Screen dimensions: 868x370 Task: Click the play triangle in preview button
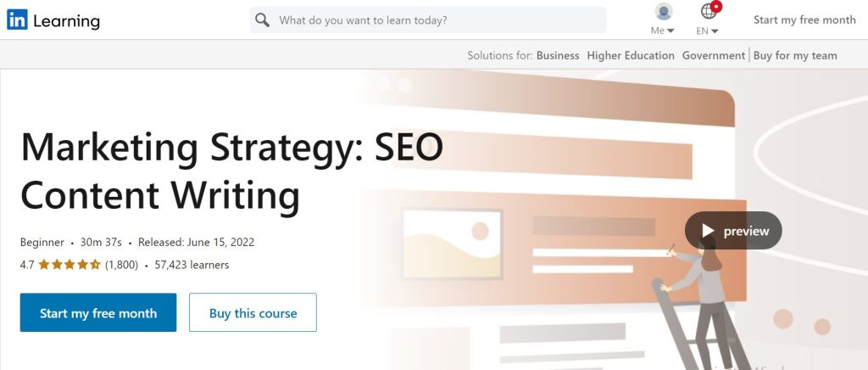(708, 231)
